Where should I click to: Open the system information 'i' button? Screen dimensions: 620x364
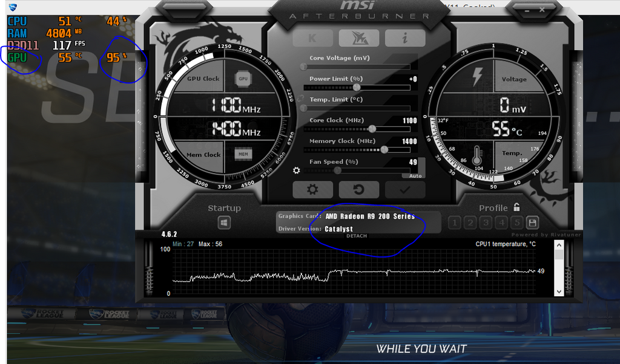point(405,38)
